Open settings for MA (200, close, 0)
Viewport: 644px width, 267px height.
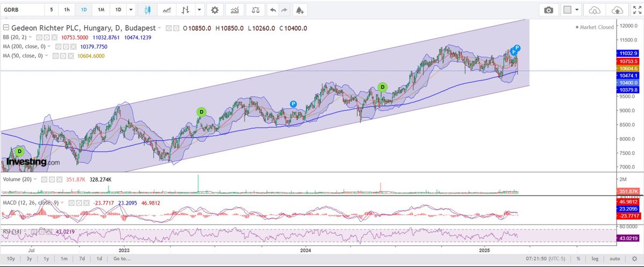tap(65, 47)
